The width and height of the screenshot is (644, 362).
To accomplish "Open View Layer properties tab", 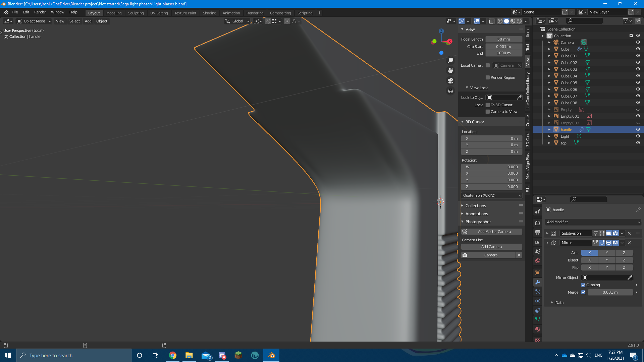I will pos(538,242).
